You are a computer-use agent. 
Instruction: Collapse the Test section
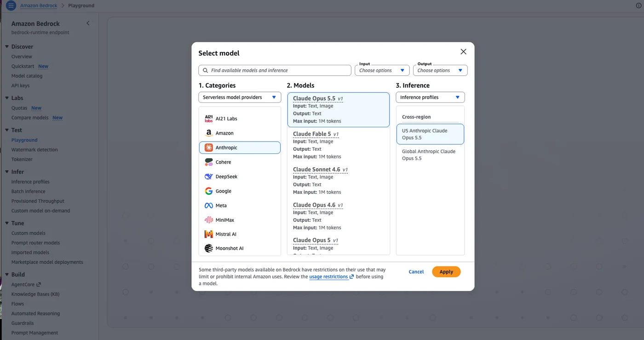7,130
